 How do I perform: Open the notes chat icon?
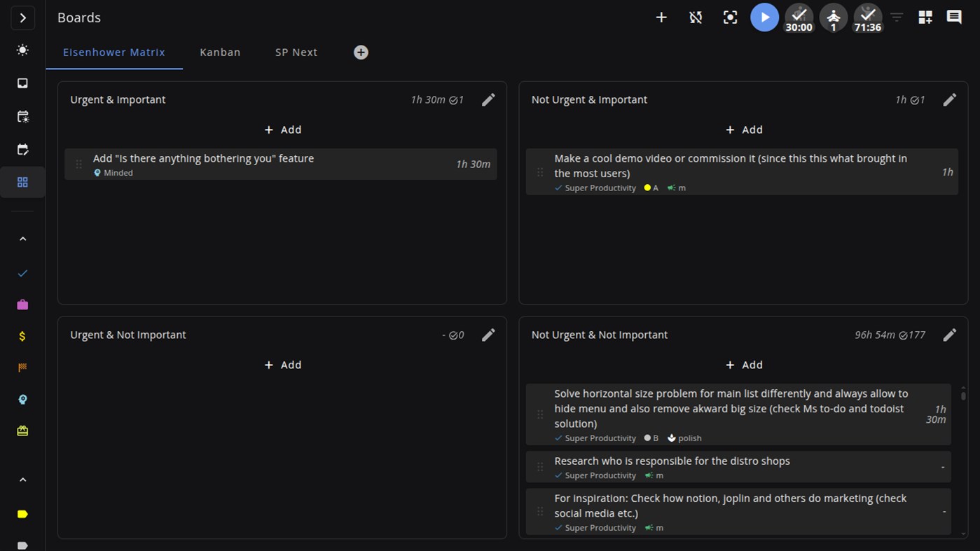click(954, 18)
